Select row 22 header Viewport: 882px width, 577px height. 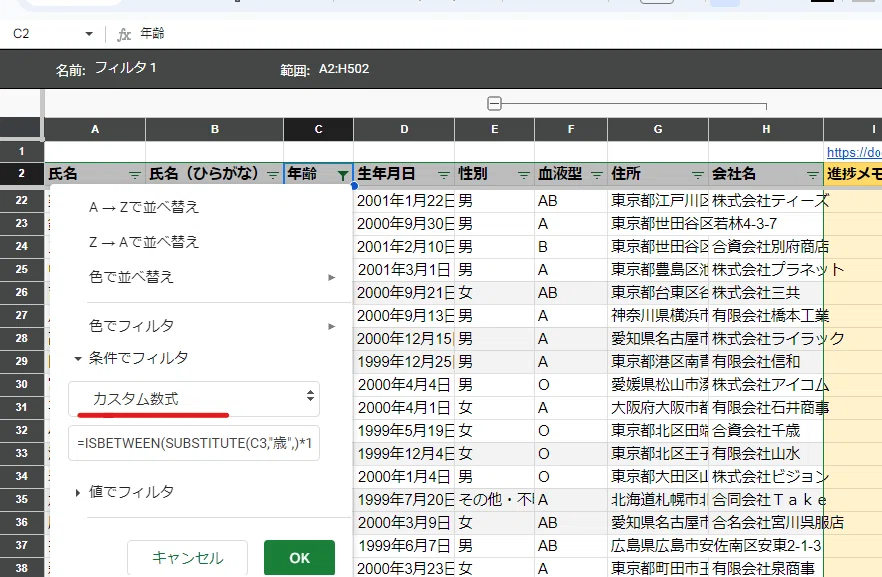pos(21,200)
